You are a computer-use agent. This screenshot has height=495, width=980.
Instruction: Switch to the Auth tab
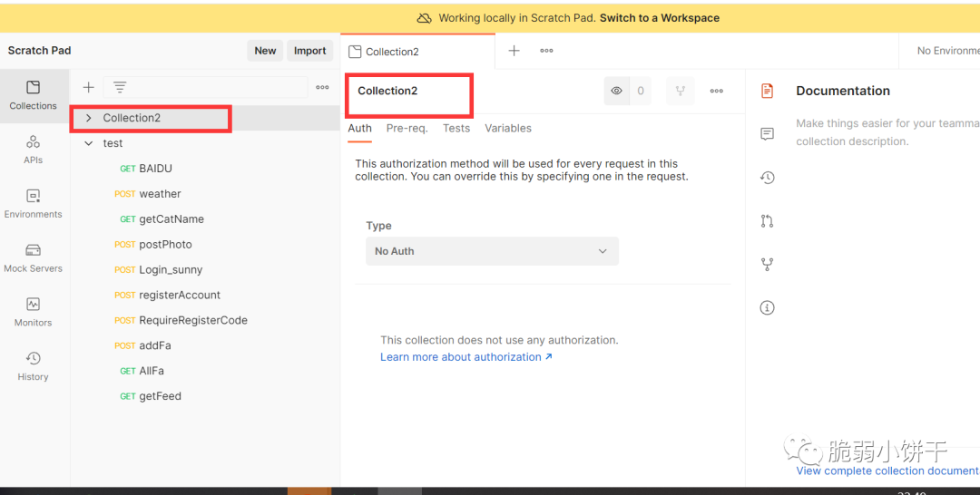tap(360, 129)
